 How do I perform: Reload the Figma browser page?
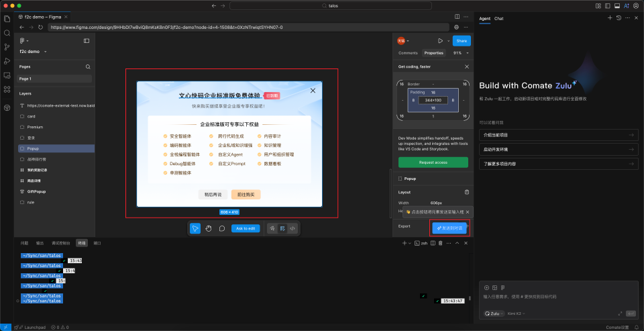click(x=41, y=28)
